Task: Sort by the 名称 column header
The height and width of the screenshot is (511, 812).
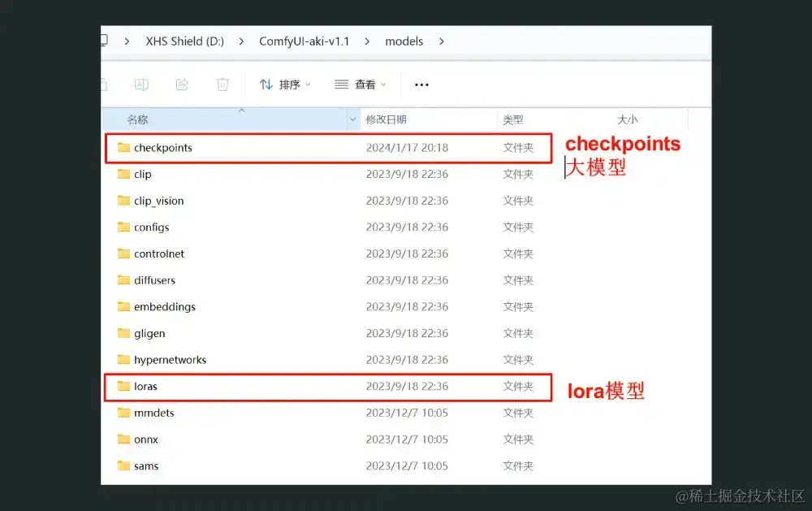Action: [x=138, y=119]
